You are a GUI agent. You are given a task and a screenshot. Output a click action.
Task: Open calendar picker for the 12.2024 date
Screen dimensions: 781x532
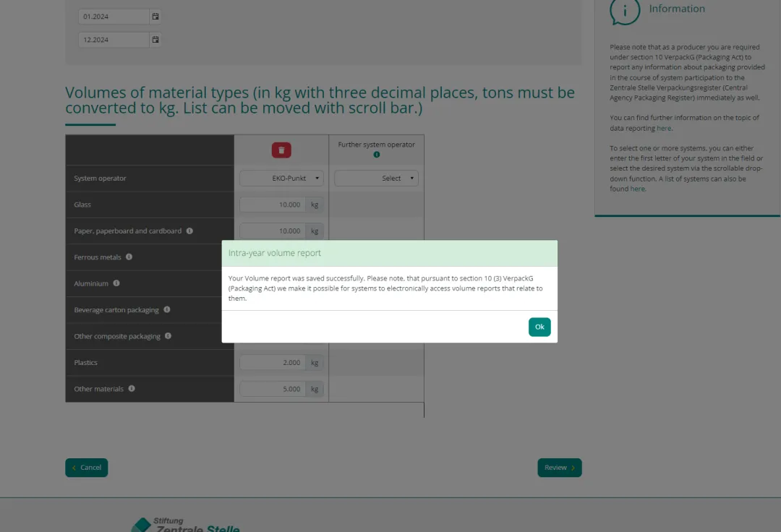pyautogui.click(x=155, y=40)
